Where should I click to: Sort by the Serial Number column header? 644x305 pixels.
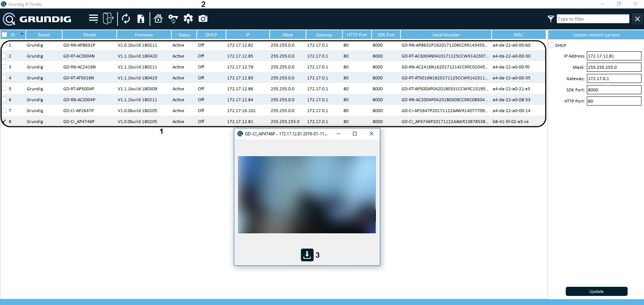click(446, 35)
